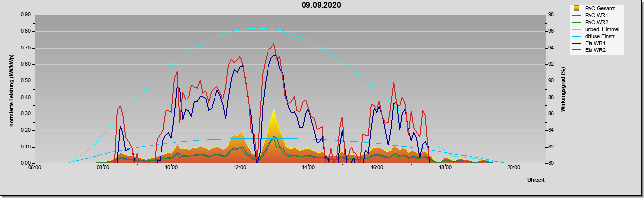
Task: Click the cyan clear-sky curve peak
Action: 255,28
